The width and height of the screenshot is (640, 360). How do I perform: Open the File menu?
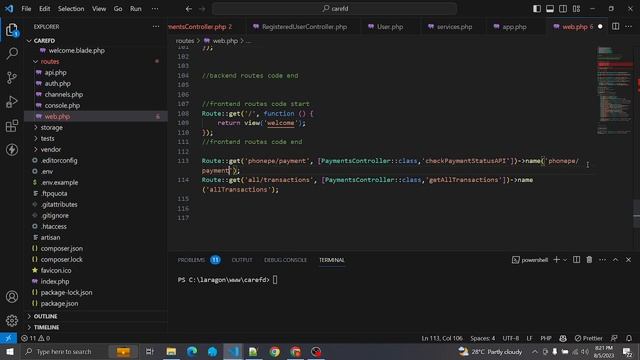(x=26, y=9)
